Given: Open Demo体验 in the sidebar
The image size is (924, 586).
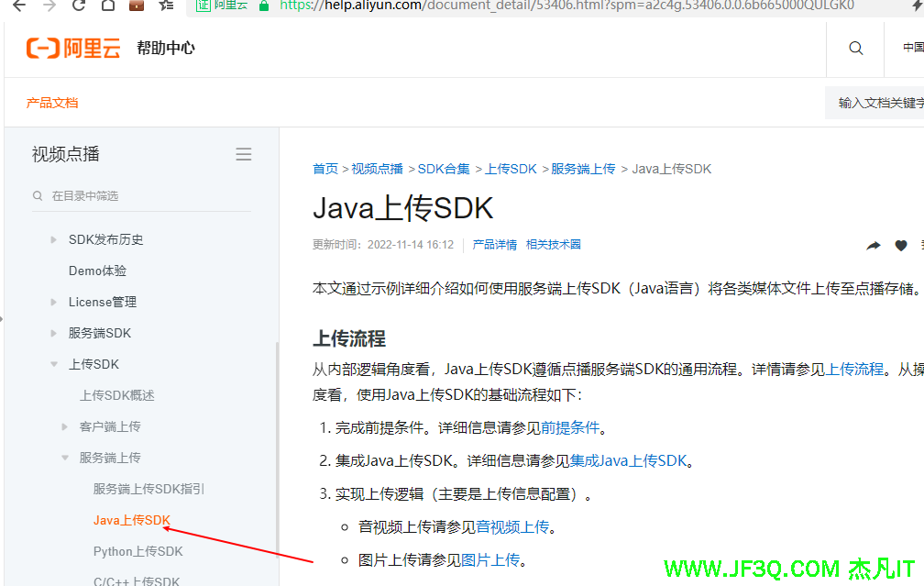Looking at the screenshot, I should point(97,271).
